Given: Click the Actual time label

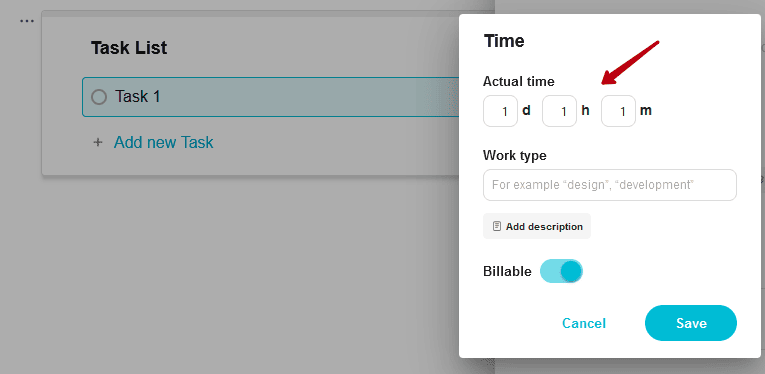Looking at the screenshot, I should coord(519,81).
